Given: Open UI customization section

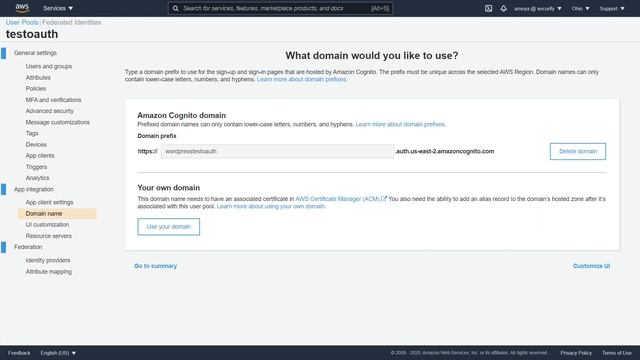Looking at the screenshot, I should [x=47, y=225].
